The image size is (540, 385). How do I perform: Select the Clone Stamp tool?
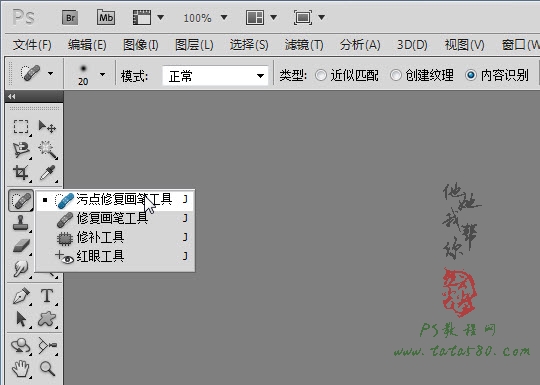coord(20,223)
